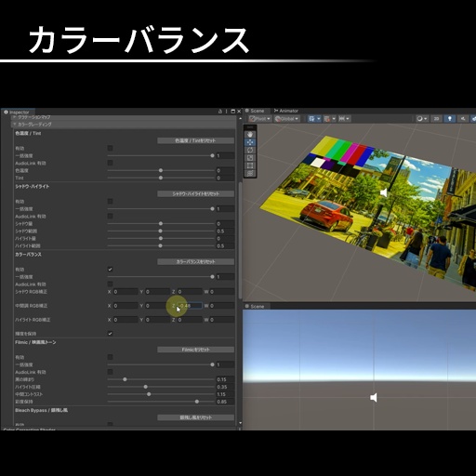Enable AudioLink 有効 under シャドウ・ハイライト

click(110, 216)
